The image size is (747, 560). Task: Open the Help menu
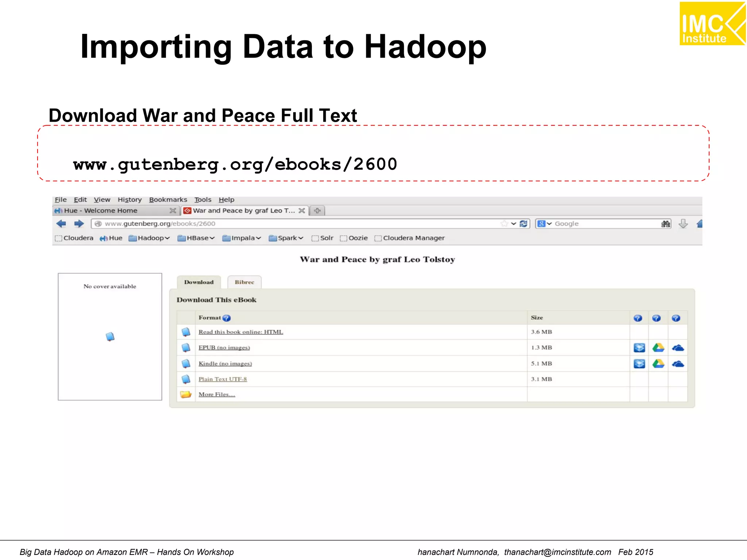coord(227,200)
